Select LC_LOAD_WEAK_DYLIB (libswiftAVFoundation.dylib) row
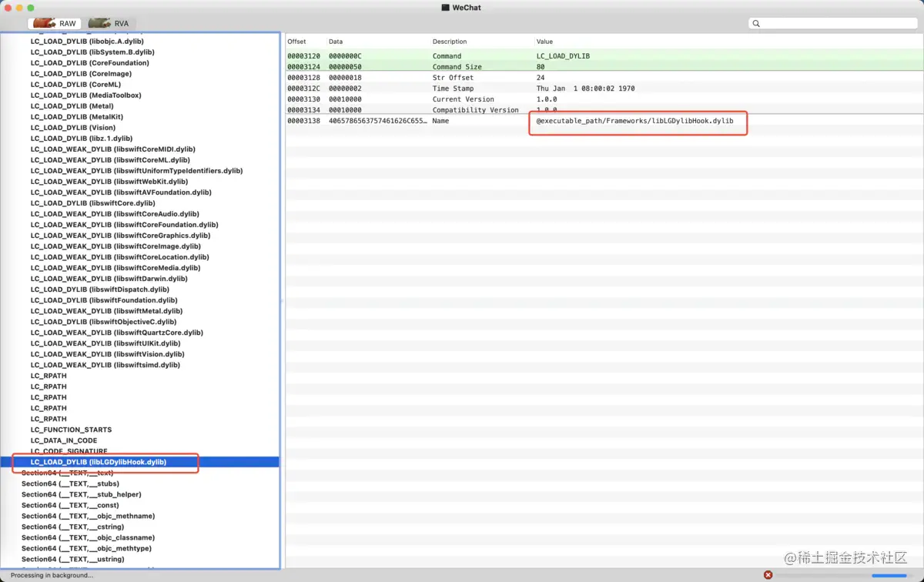924x582 pixels. click(121, 192)
